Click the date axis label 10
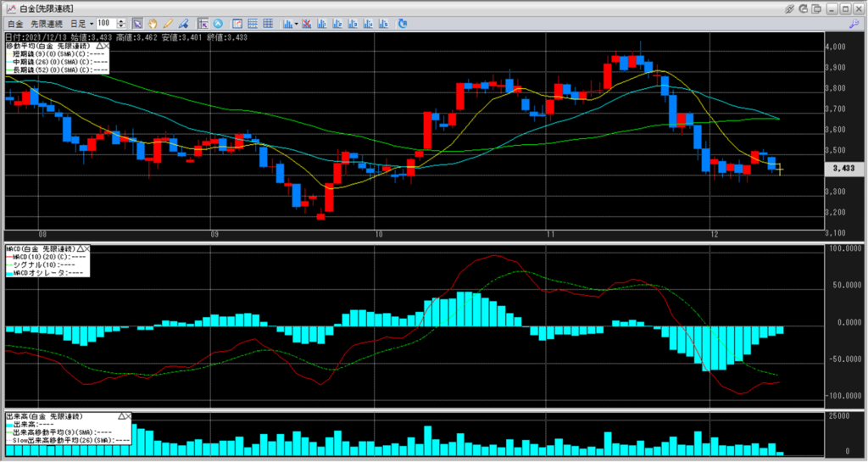Screen dimensions: 868x462 click(379, 235)
